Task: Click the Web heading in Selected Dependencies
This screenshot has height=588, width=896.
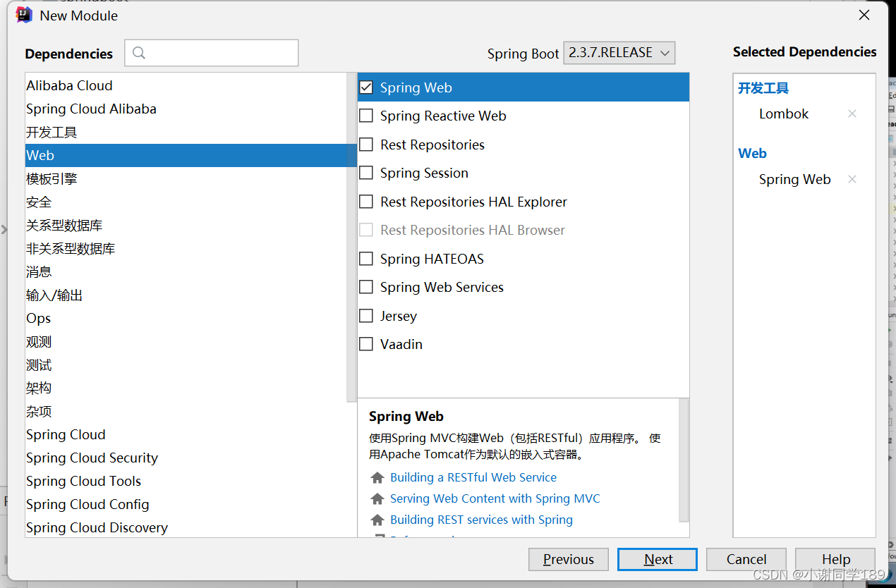Action: click(x=752, y=153)
